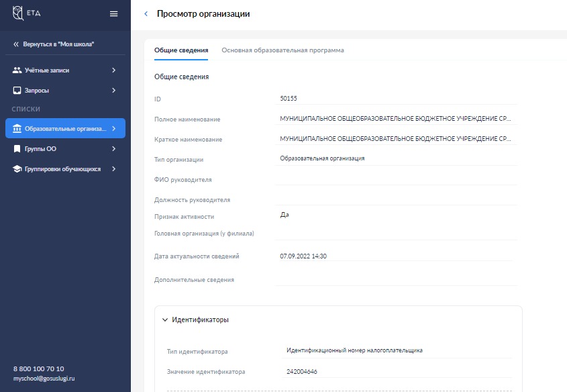
Task: Click the building icon for Образовательные организации
Action: tap(17, 128)
